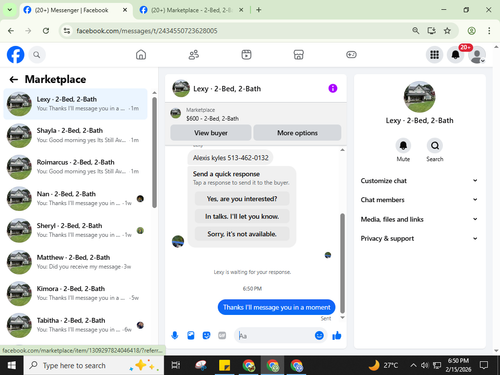
Task: Attach a file using the image icon
Action: pos(191,335)
